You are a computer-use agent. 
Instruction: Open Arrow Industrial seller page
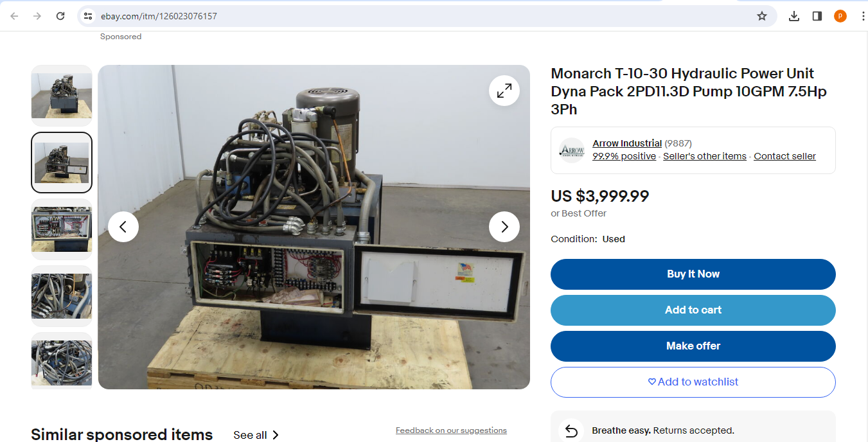click(x=627, y=143)
